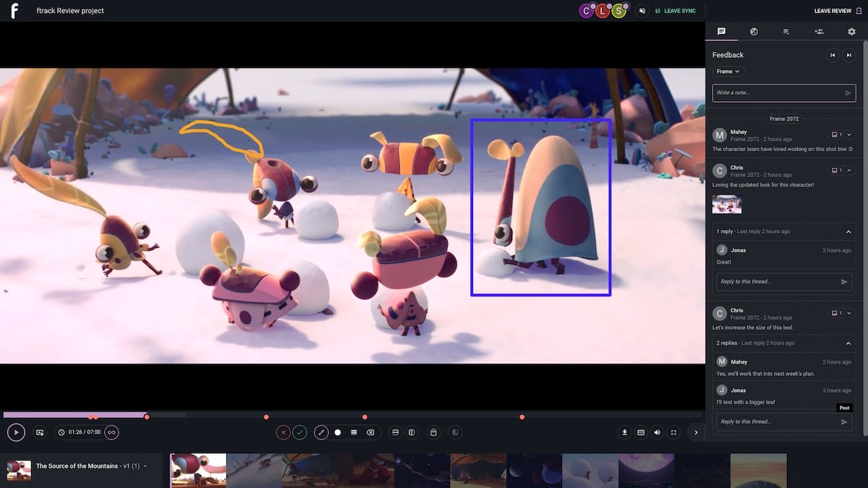Open participant L's avatar

click(603, 11)
